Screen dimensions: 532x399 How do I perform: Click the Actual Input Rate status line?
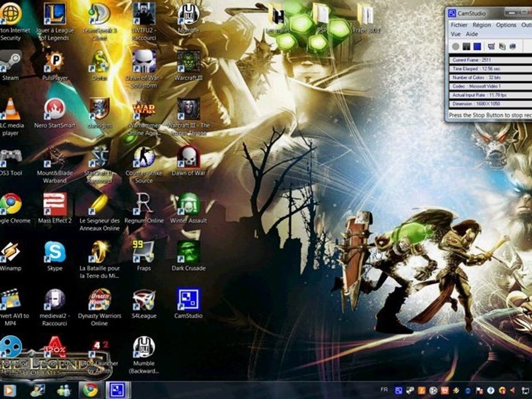(490, 95)
